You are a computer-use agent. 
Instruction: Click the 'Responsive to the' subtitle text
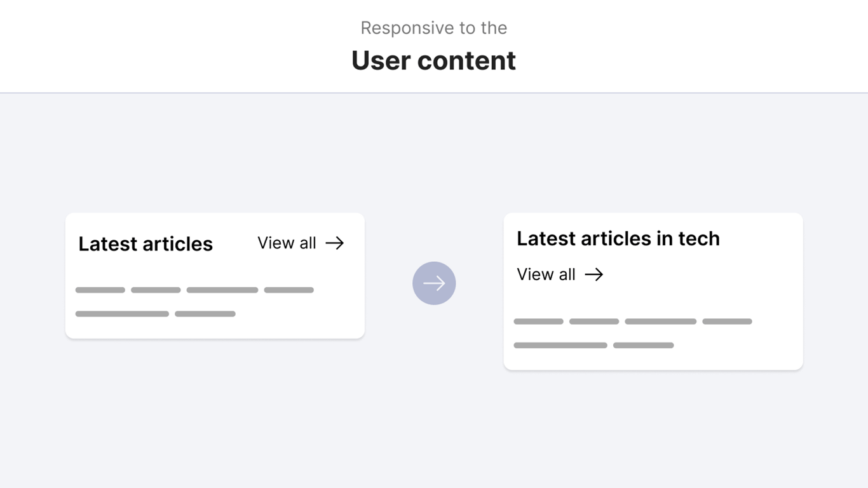click(433, 28)
